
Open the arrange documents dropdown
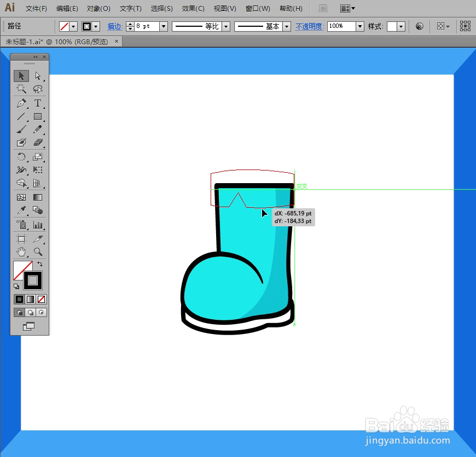pyautogui.click(x=347, y=9)
